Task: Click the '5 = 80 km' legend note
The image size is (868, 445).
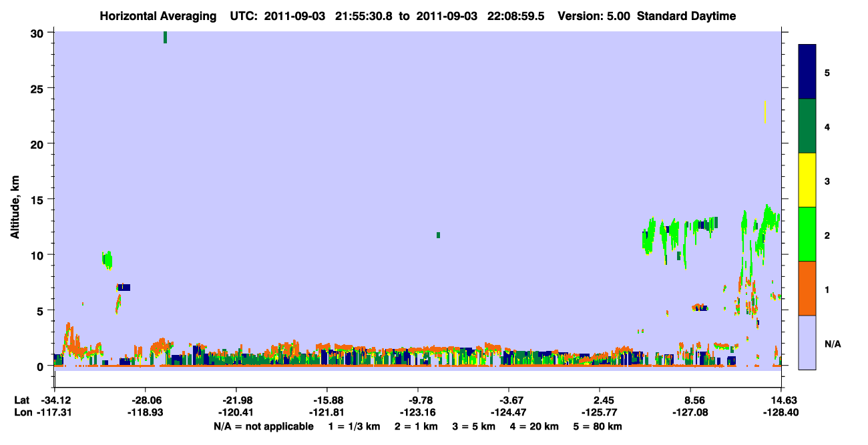Action: [x=598, y=426]
